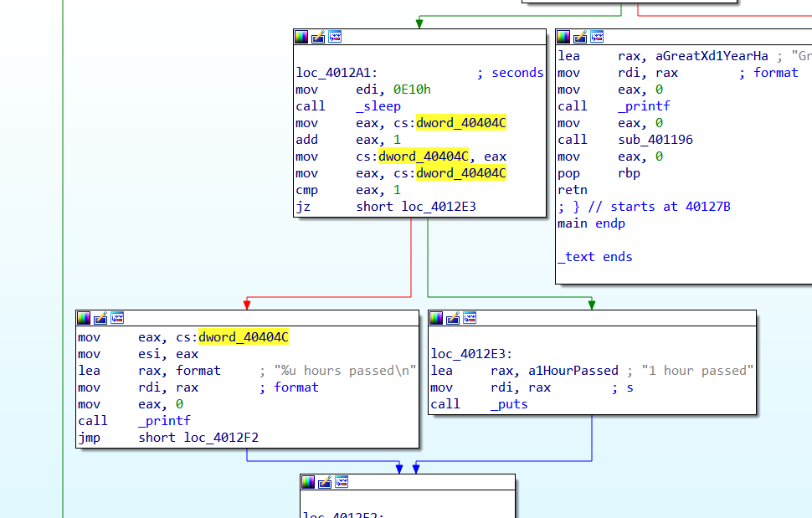
Task: Click the retn instruction
Action: click(573, 190)
